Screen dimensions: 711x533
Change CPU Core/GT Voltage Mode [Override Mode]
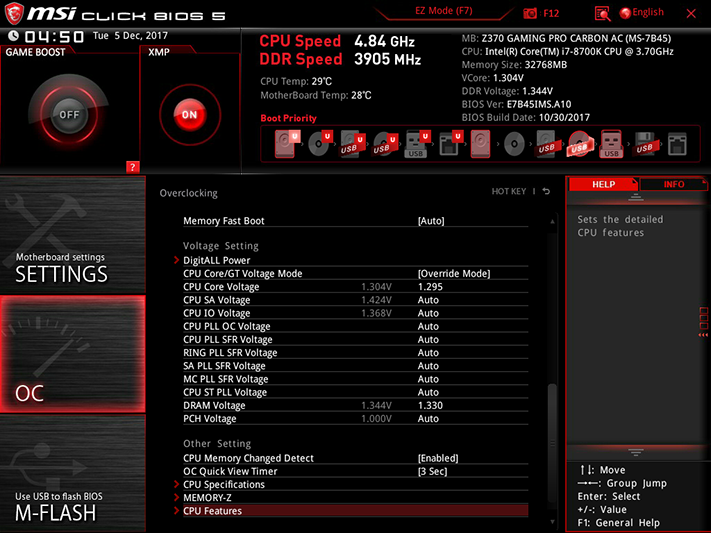[454, 274]
